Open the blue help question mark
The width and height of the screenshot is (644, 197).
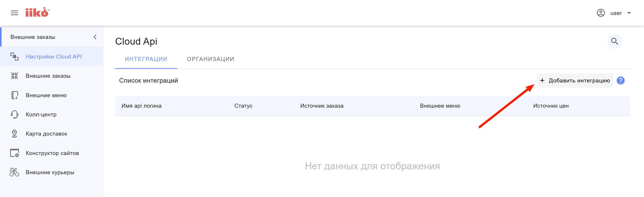click(621, 80)
